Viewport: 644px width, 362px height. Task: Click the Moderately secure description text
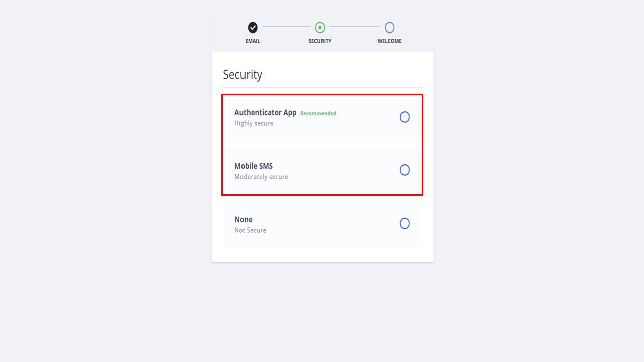pos(261,177)
